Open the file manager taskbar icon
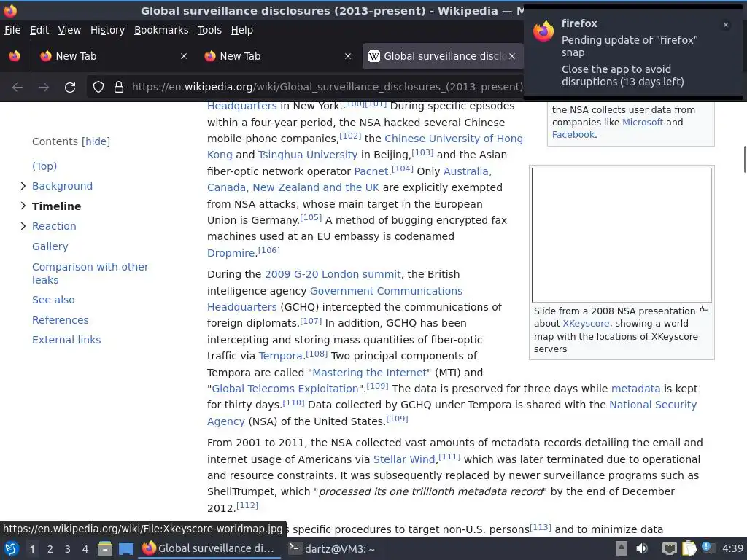Viewport: 747px width, 560px height. pyautogui.click(x=105, y=548)
